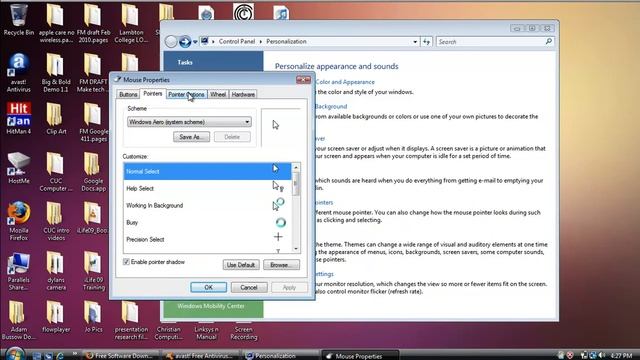Switch to the Wheel tab
The height and width of the screenshot is (360, 640).
(x=218, y=94)
